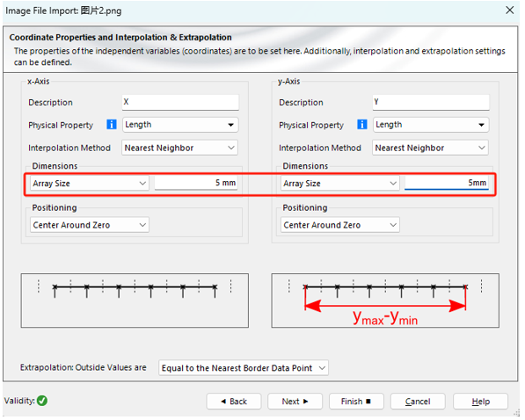The height and width of the screenshot is (420, 525).
Task: Click the green Validity checkmark icon
Action: (42, 401)
